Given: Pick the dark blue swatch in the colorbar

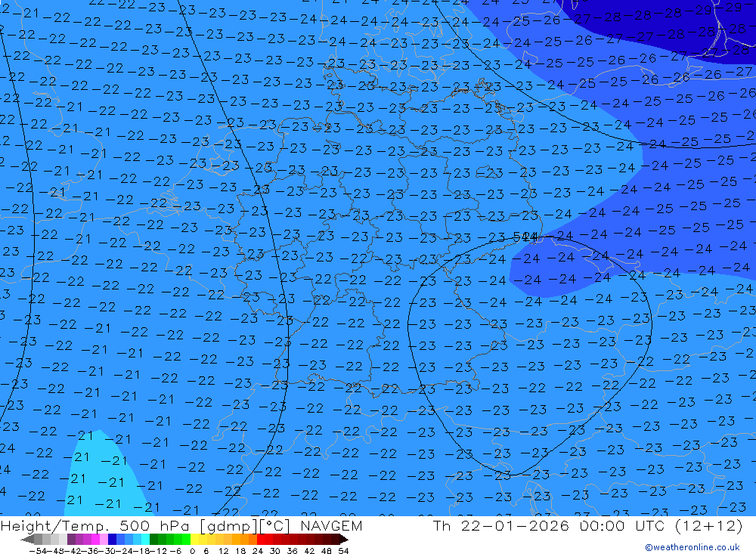Looking at the screenshot, I should 112,539.
